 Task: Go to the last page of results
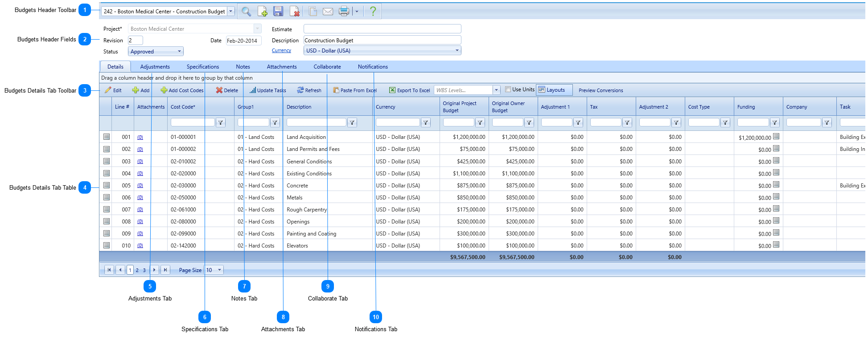pyautogui.click(x=165, y=270)
